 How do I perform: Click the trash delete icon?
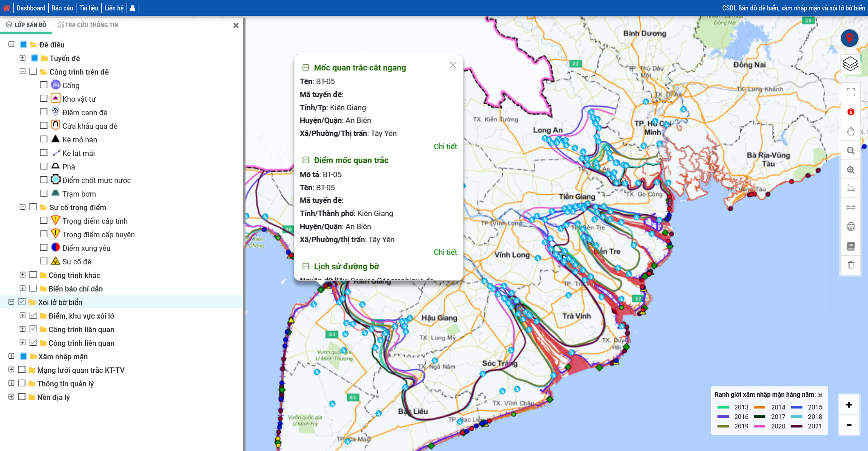851,265
